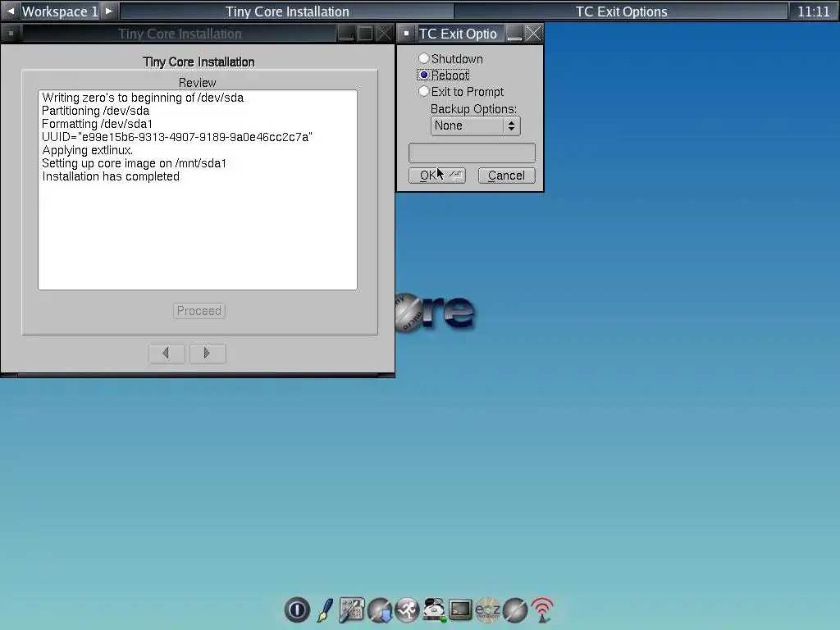Minimize the Tiny Core Installation window
840x630 pixels.
pyautogui.click(x=347, y=33)
